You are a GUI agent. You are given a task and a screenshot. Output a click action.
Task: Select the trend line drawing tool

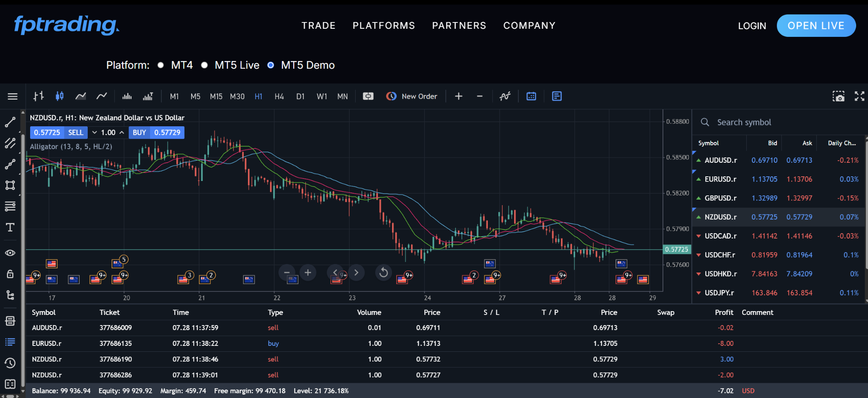(10, 122)
